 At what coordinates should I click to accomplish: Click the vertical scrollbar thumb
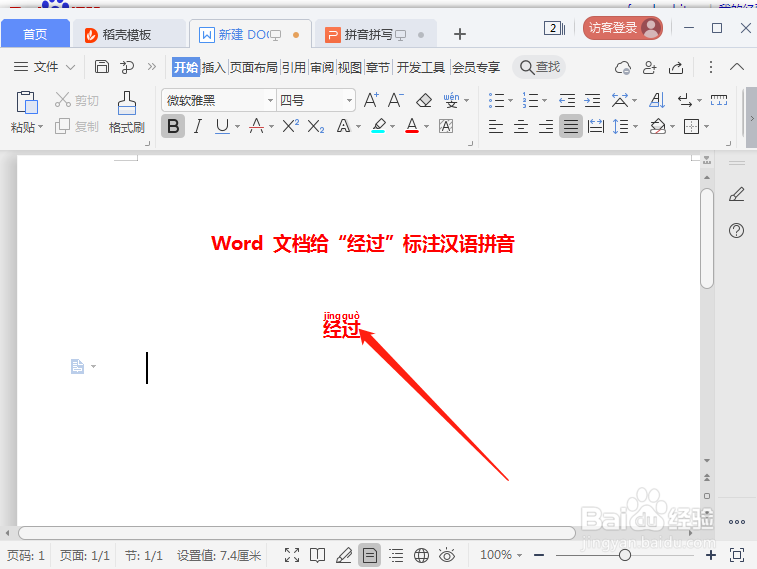coord(707,238)
